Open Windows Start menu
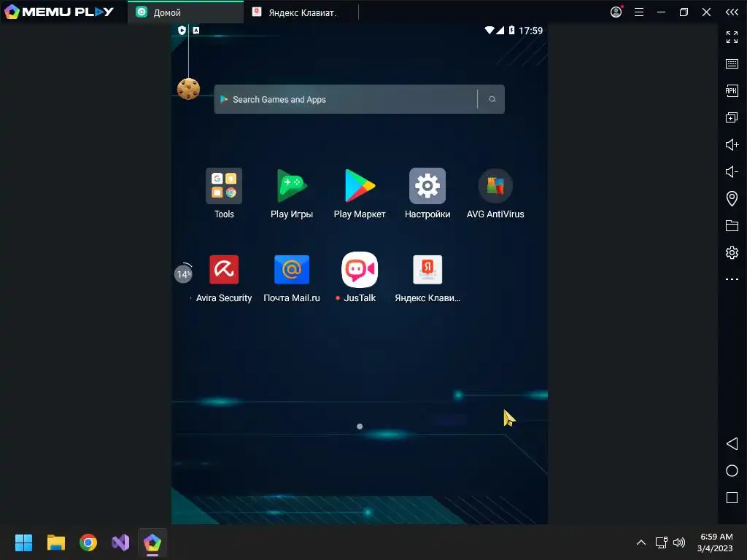 point(23,542)
